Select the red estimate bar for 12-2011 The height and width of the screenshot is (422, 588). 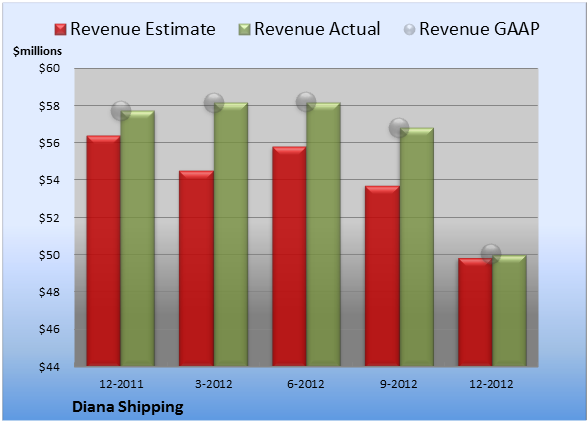[x=104, y=251]
